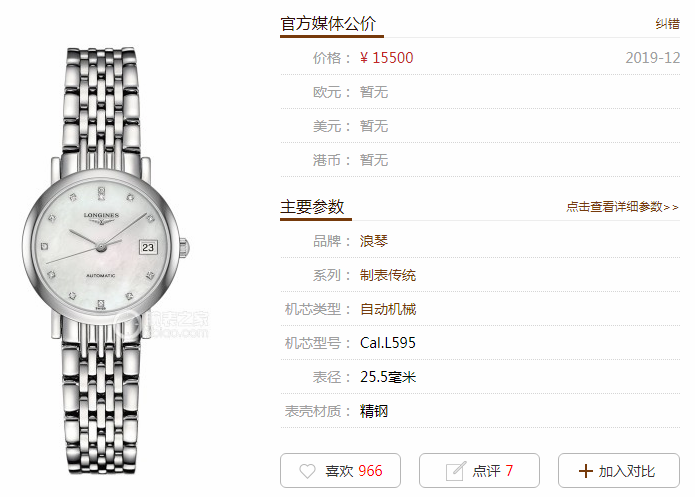This screenshot has width=695, height=497.
Task: Click the 喜欢 966 button
Action: 340,470
